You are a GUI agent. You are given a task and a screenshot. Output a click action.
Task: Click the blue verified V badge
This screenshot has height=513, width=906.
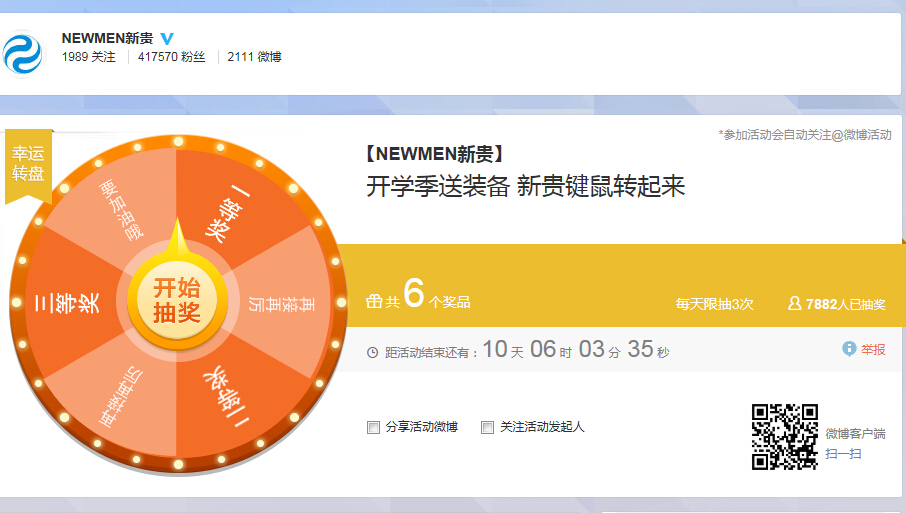pyautogui.click(x=167, y=39)
